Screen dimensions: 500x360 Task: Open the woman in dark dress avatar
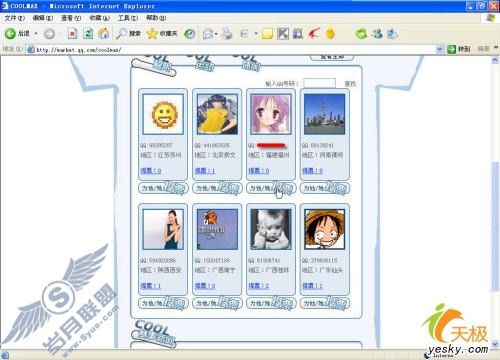(163, 229)
